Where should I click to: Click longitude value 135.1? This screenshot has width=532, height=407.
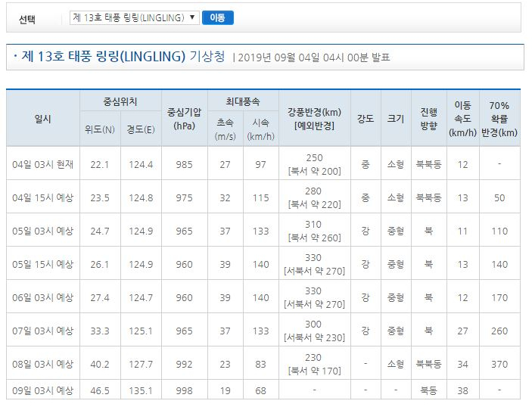click(x=141, y=390)
